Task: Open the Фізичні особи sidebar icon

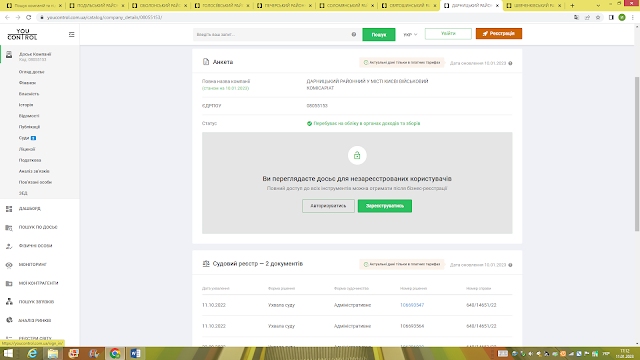Action: [9, 246]
